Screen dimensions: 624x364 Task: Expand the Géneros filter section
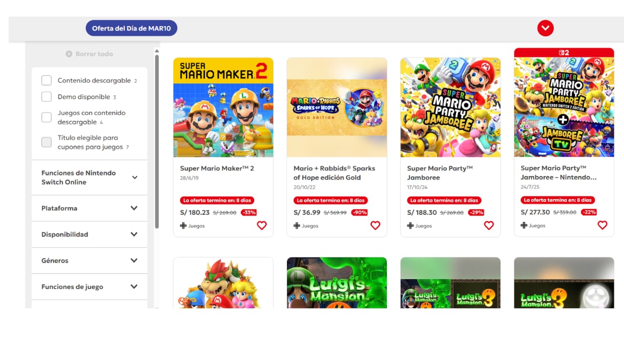click(89, 260)
